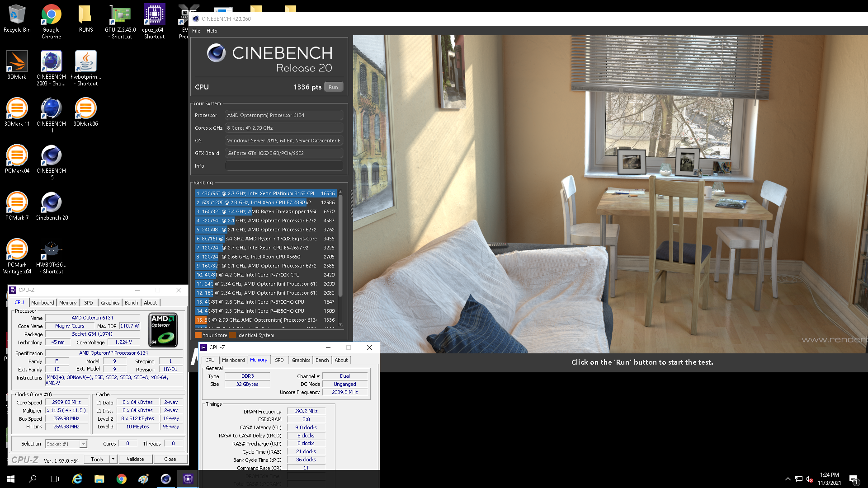Open taskbar Search magnifier

[x=33, y=479]
